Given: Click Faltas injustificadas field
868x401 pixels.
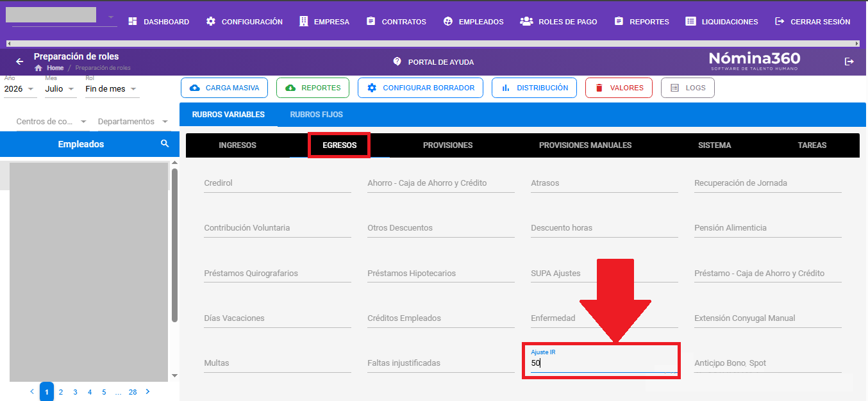Looking at the screenshot, I should pyautogui.click(x=441, y=363).
